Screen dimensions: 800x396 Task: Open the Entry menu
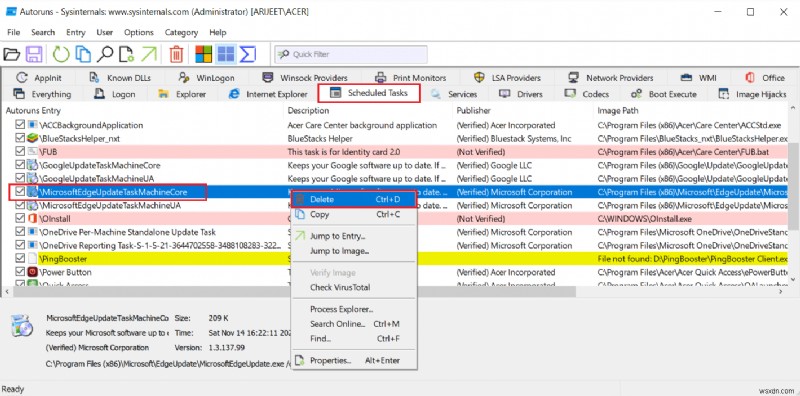pos(76,32)
